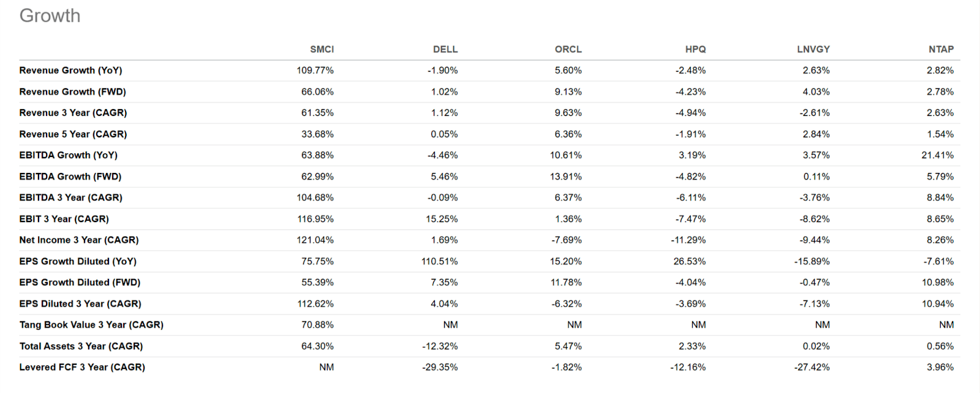Image resolution: width=980 pixels, height=393 pixels.
Task: Select the Revenue Growth (FWD) row label
Action: coord(72,92)
